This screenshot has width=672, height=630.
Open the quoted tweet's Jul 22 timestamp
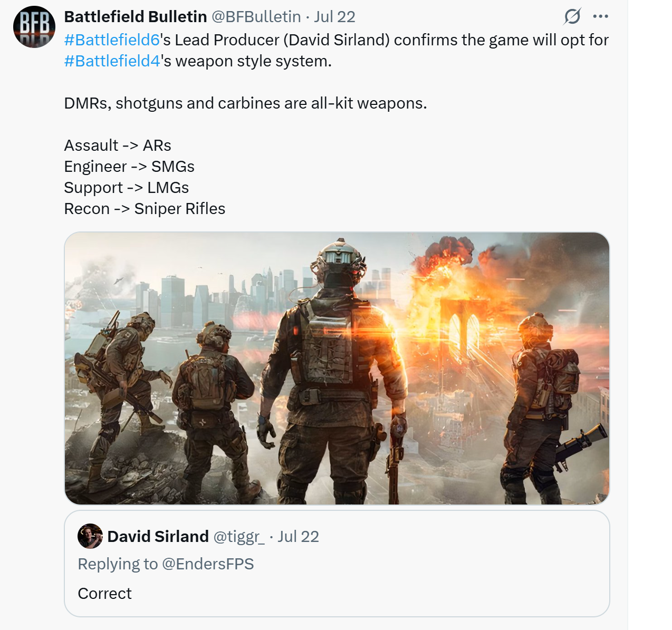(x=298, y=537)
